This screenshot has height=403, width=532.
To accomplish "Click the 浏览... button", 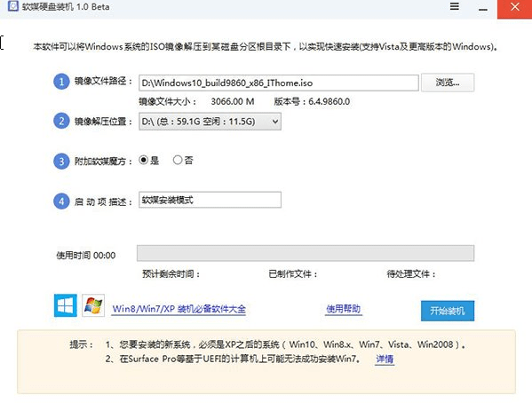I will coord(447,83).
